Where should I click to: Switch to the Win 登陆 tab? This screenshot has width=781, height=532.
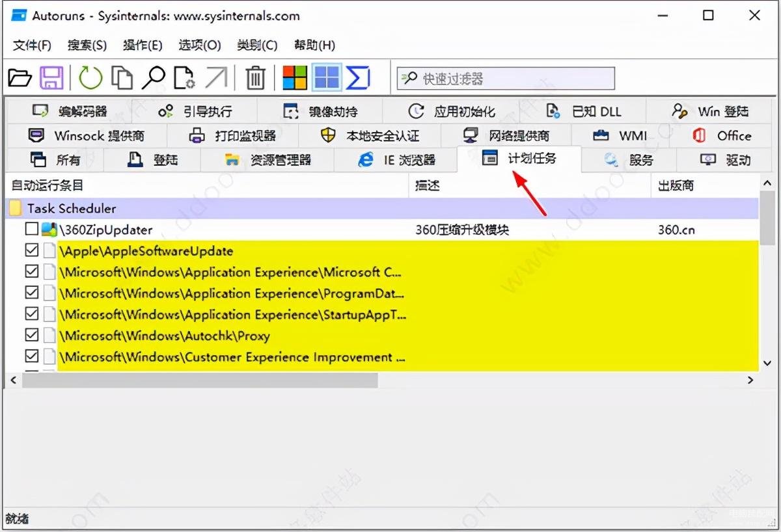710,111
